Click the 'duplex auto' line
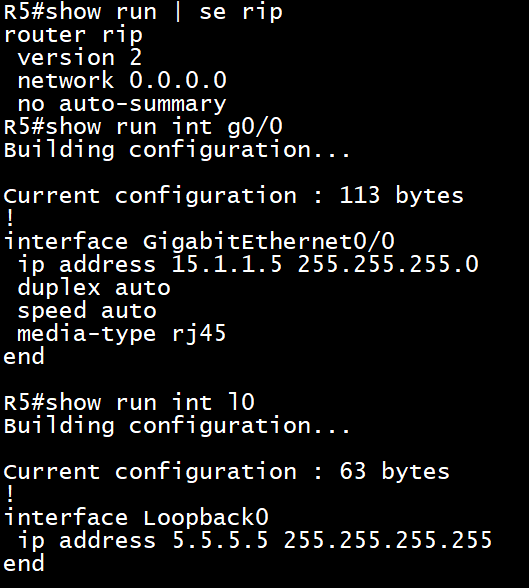 pos(94,288)
